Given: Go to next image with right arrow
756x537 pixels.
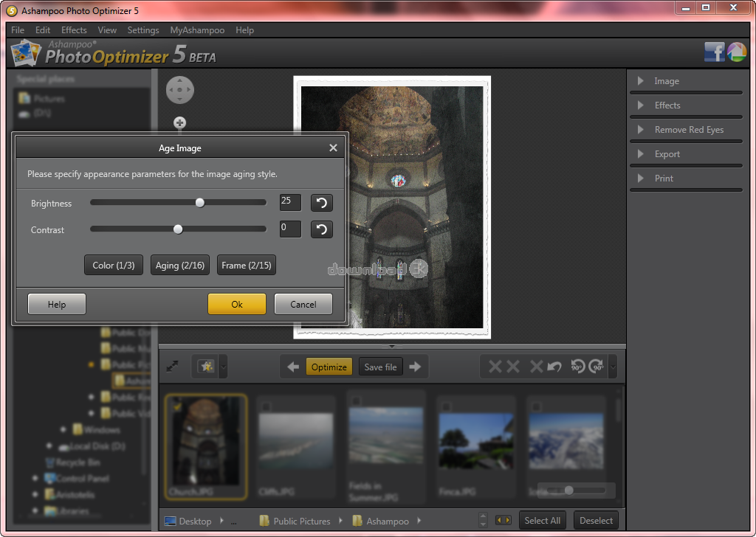Looking at the screenshot, I should (x=415, y=367).
